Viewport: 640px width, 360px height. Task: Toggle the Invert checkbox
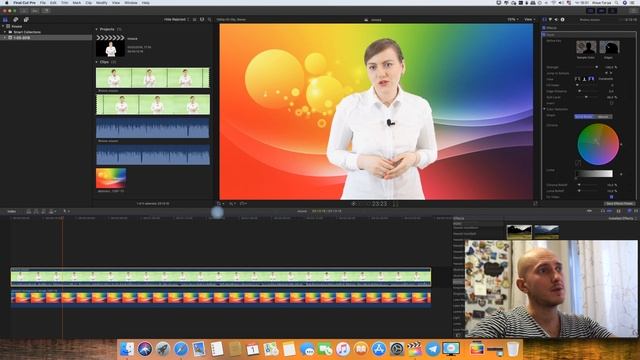pos(611,103)
